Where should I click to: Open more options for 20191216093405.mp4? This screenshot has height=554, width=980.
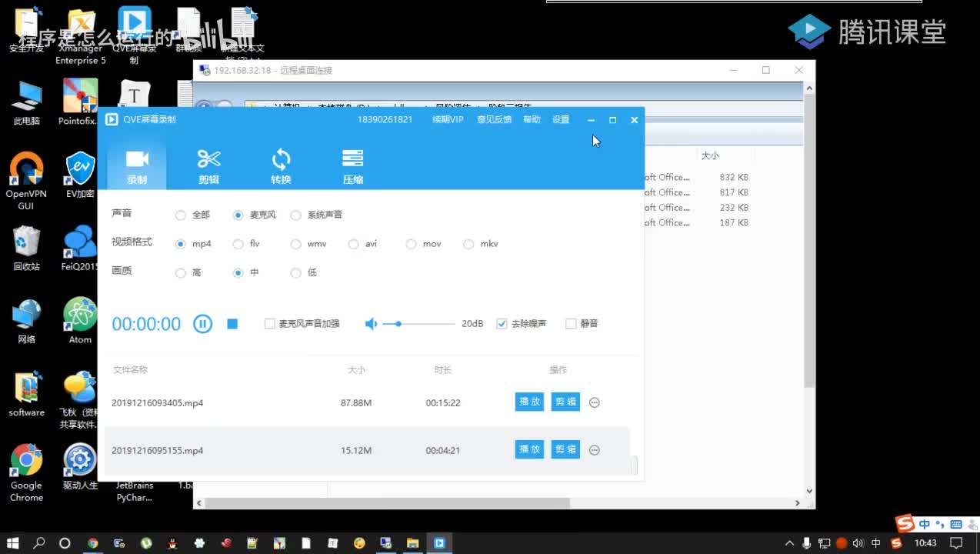594,402
